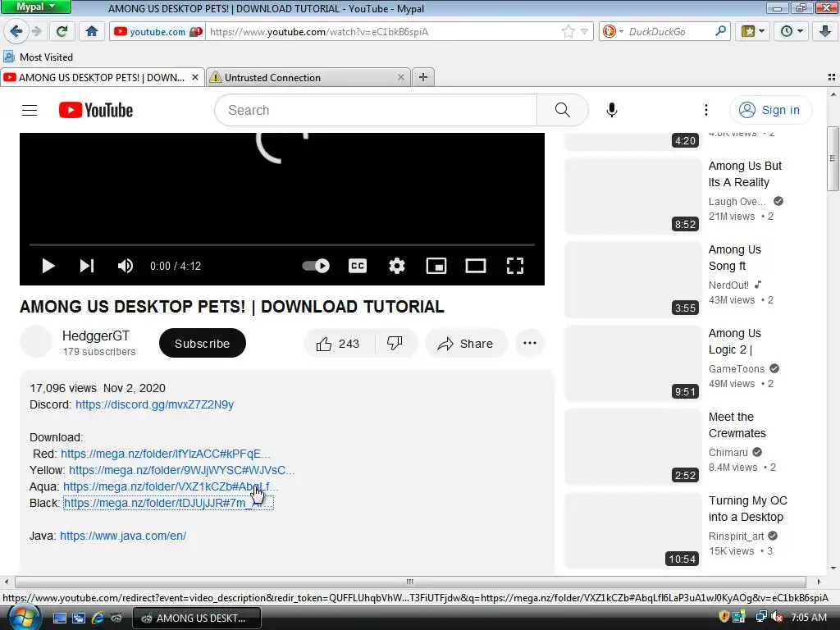Click the vertical page scrollbar thumb
The image size is (840, 630).
tap(833, 158)
